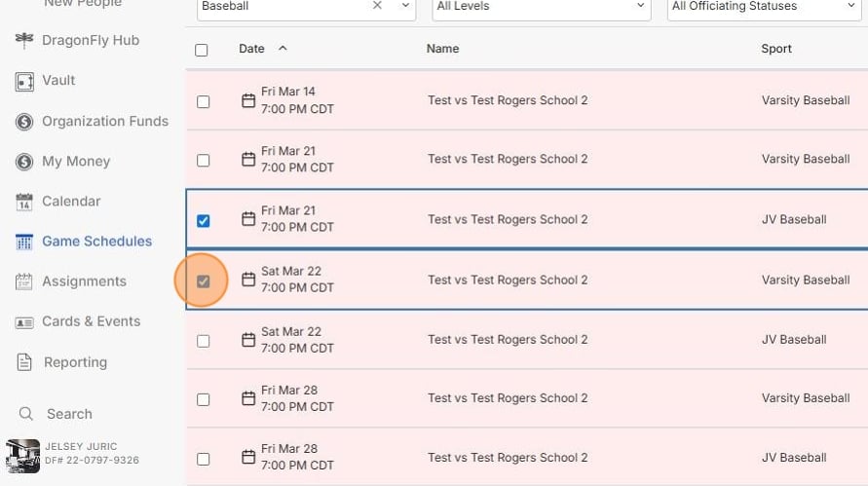868x486 pixels.
Task: Go to Game Schedules in sidebar
Action: coord(96,242)
